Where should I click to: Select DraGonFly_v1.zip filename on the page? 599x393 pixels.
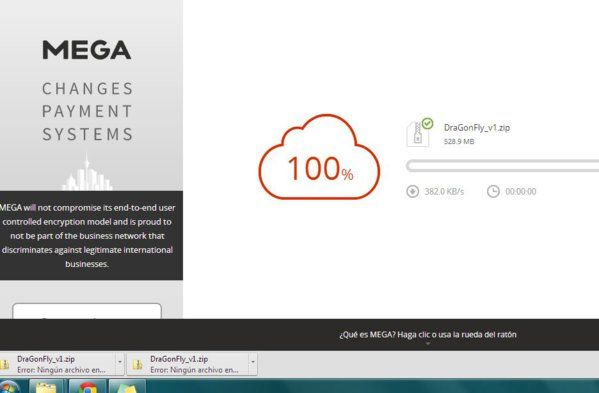click(477, 128)
